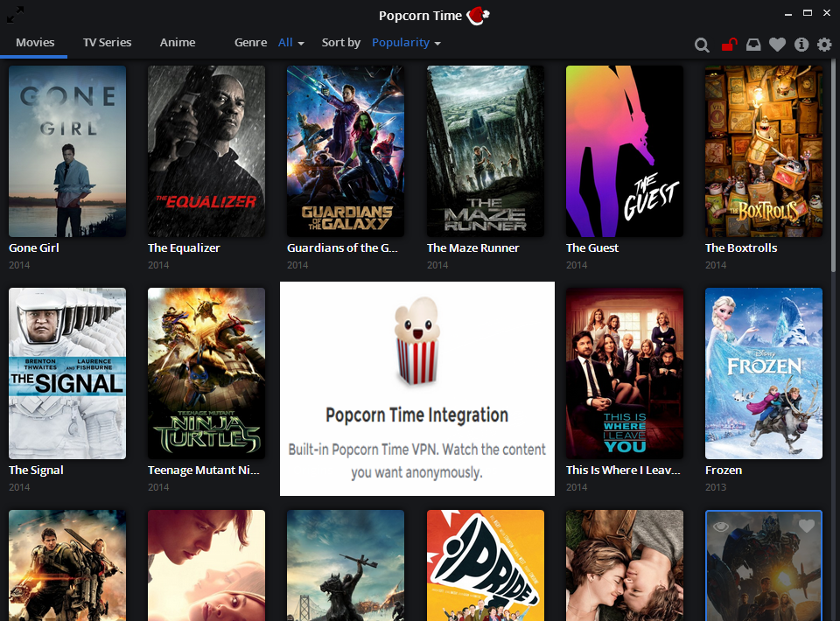Click the 'Teenage Mutant Ni...' title text
This screenshot has width=840, height=621.
(204, 470)
